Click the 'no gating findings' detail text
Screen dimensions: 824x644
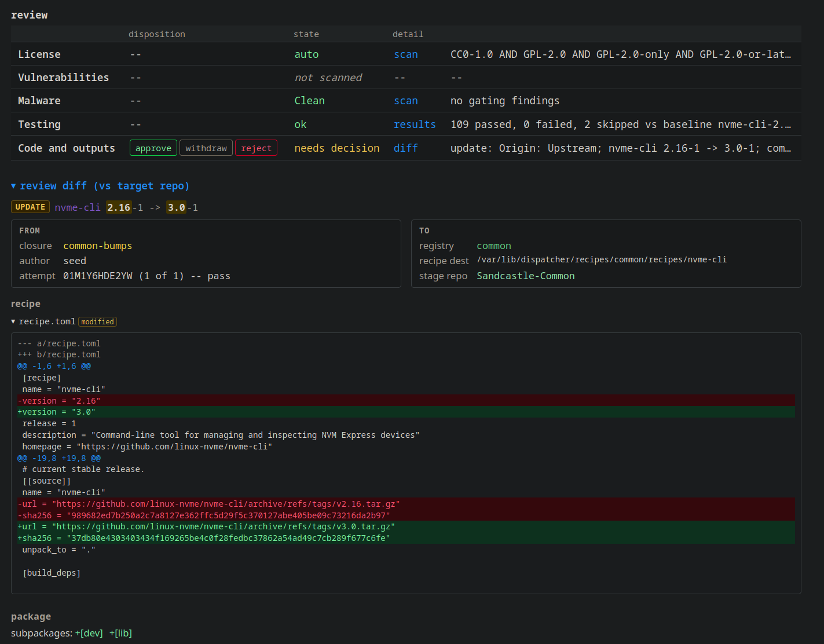pyautogui.click(x=505, y=101)
